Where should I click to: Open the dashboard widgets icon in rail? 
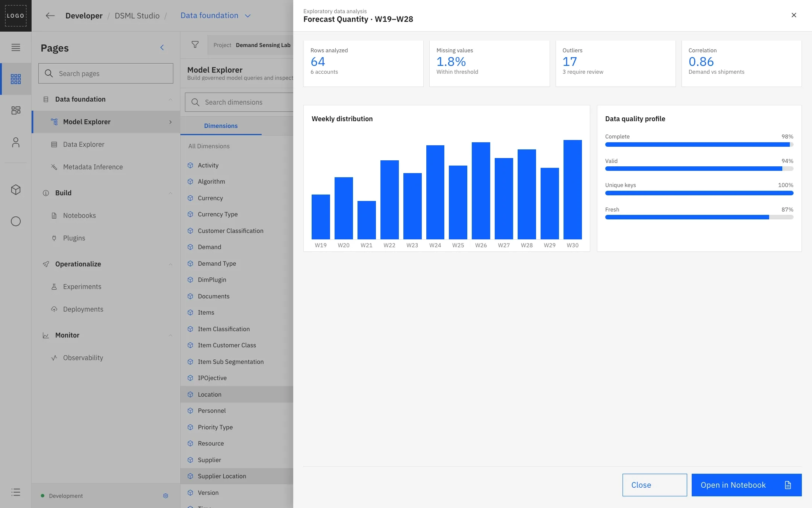click(x=16, y=110)
